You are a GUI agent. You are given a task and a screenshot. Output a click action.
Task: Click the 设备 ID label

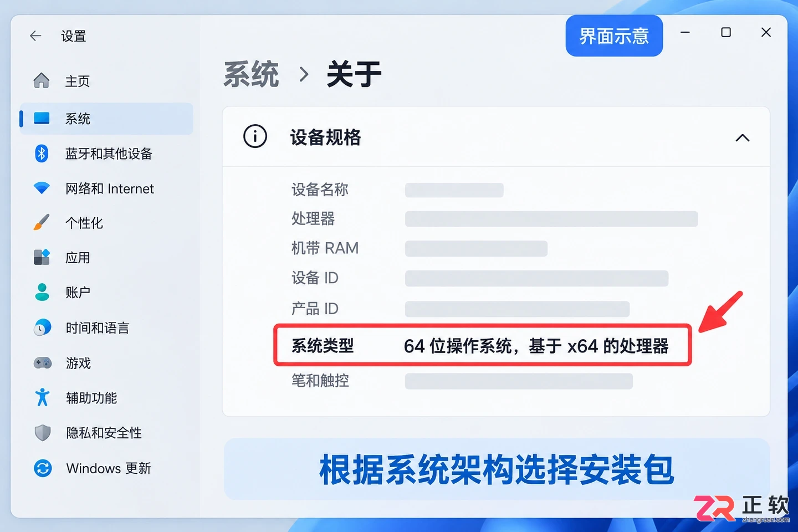pyautogui.click(x=315, y=278)
